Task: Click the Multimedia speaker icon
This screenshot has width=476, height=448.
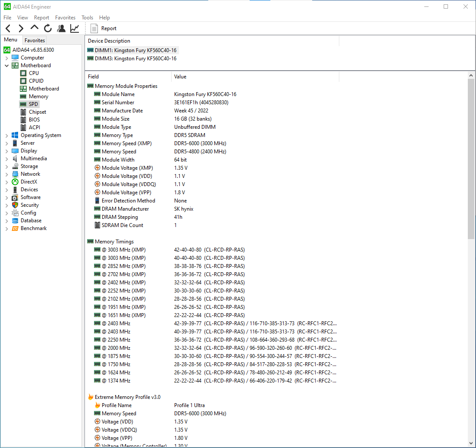Action: coord(15,159)
